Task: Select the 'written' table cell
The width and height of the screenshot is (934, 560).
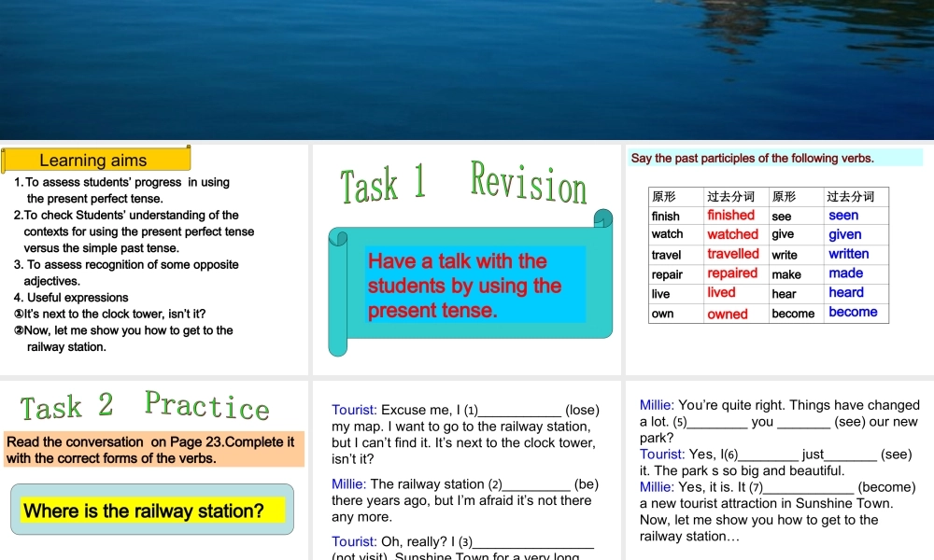Action: tap(856, 254)
